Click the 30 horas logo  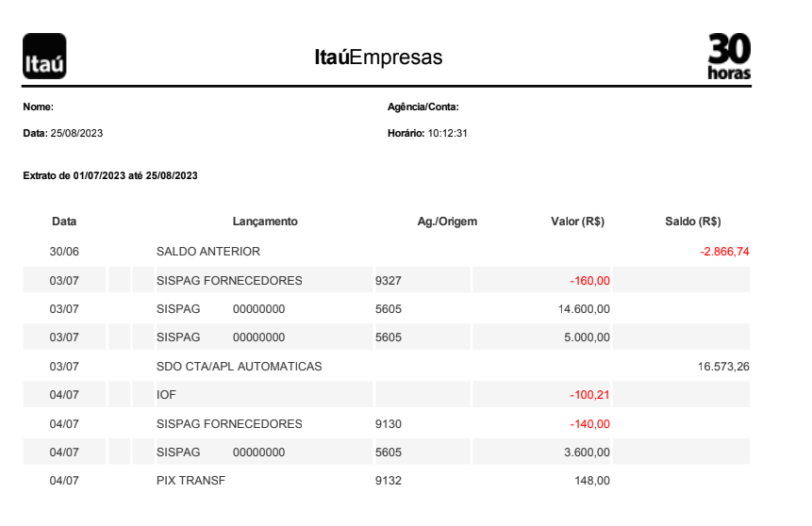[729, 56]
